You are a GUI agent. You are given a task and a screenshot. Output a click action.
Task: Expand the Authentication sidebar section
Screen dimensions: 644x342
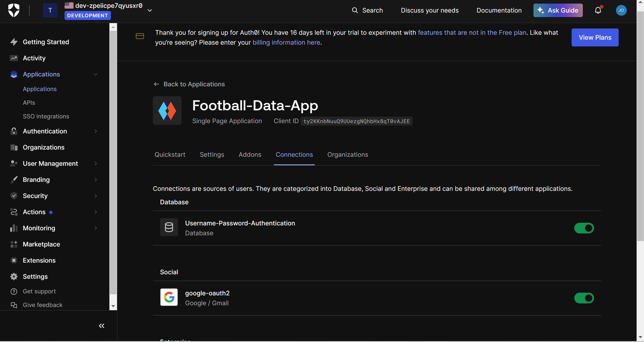coord(95,131)
